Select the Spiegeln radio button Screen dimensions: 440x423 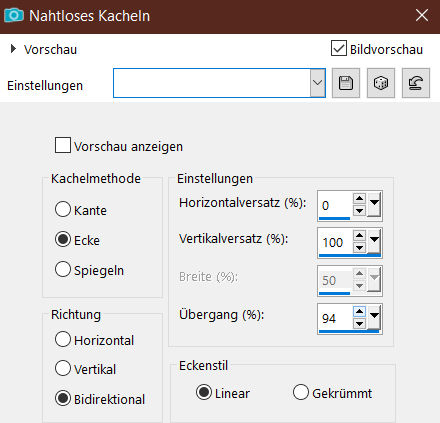(x=63, y=269)
